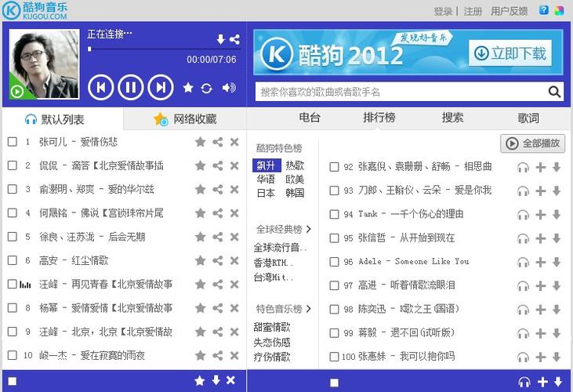Favorite the currently playing song
The height and width of the screenshot is (392, 573).
pos(188,88)
